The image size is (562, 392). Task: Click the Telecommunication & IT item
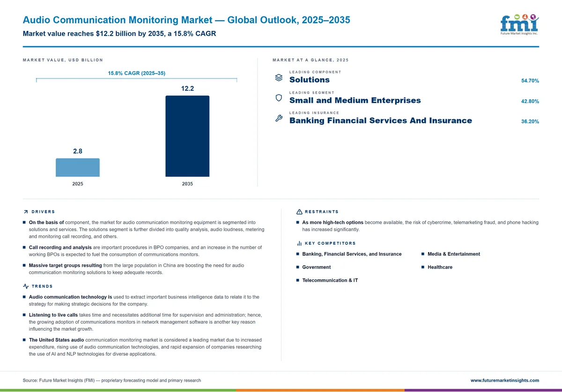click(330, 280)
